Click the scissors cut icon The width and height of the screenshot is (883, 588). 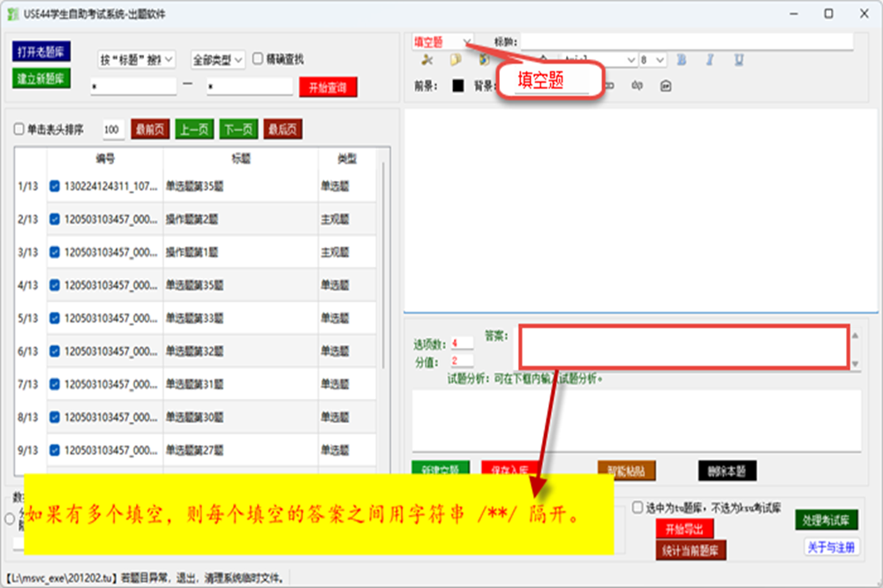click(x=426, y=60)
